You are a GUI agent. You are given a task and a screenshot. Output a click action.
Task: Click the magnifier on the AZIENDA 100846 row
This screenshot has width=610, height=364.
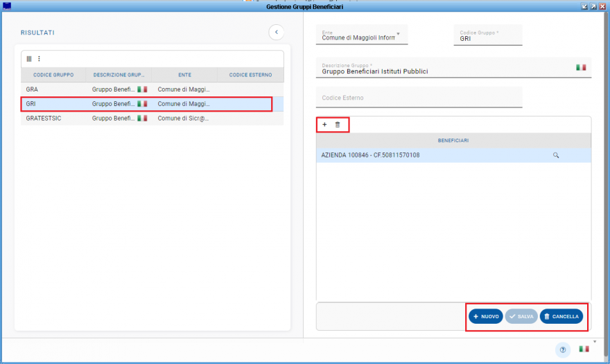[555, 155]
